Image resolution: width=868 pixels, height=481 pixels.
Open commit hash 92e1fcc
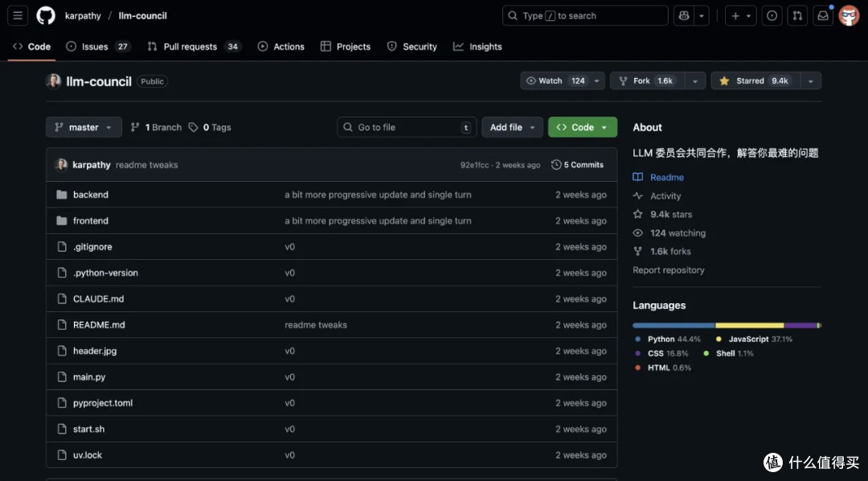coord(474,165)
